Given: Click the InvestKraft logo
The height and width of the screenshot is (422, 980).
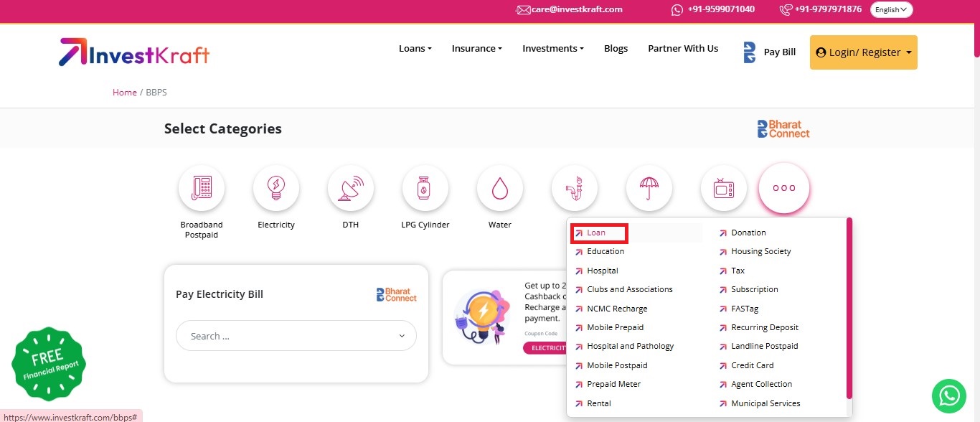Looking at the screenshot, I should [x=134, y=52].
